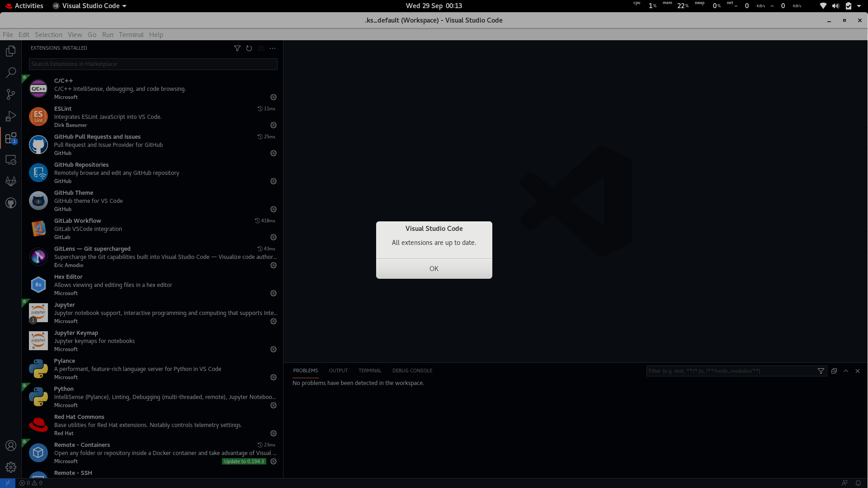The width and height of the screenshot is (868, 488).
Task: Switch to the TERMINAL tab
Action: (370, 371)
